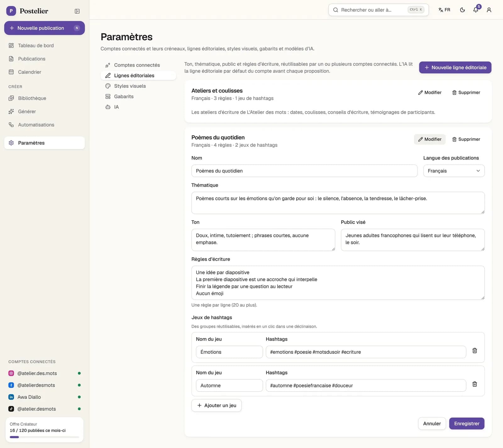Focus the search field Rechercher ou aller à
The width and height of the screenshot is (503, 448).
tap(378, 10)
